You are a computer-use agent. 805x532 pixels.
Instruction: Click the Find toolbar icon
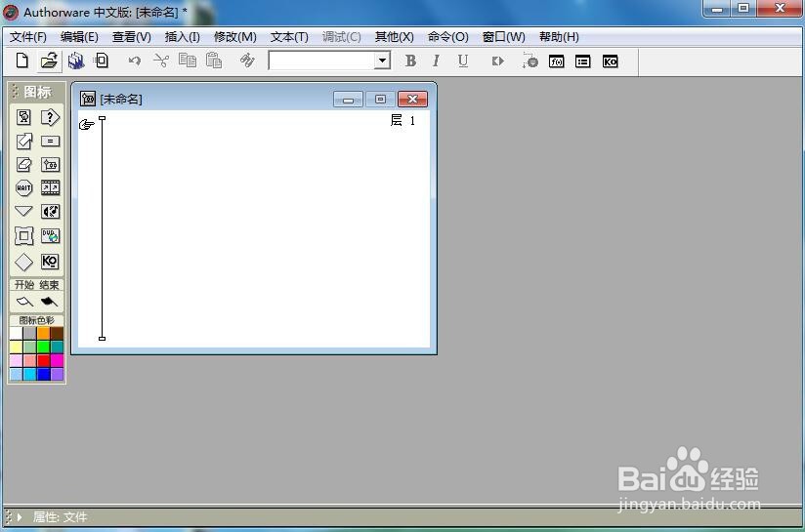click(247, 61)
